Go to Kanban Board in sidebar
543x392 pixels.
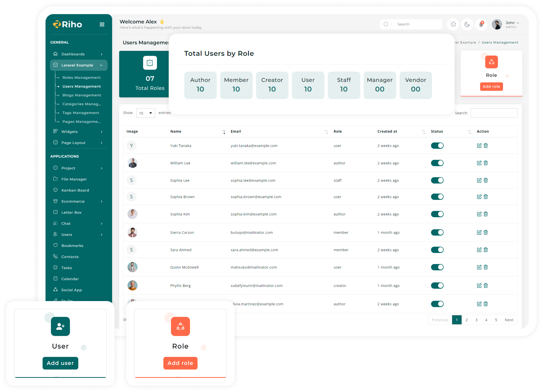point(75,190)
